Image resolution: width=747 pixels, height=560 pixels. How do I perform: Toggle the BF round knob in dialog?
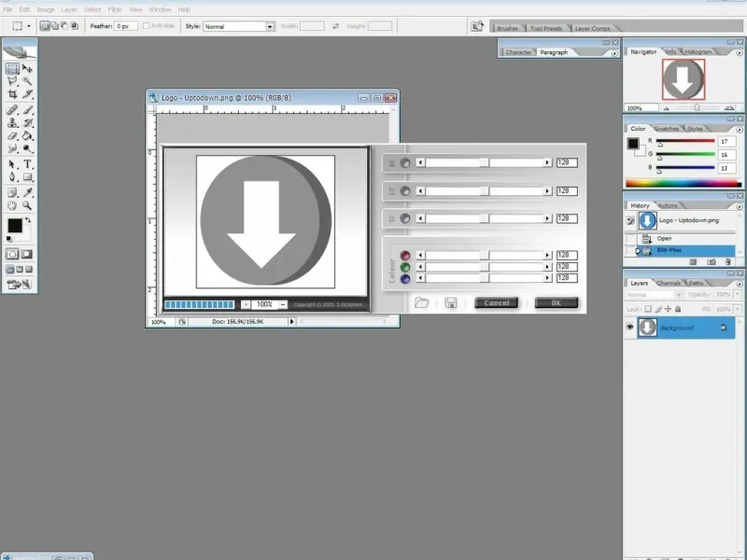[405, 162]
